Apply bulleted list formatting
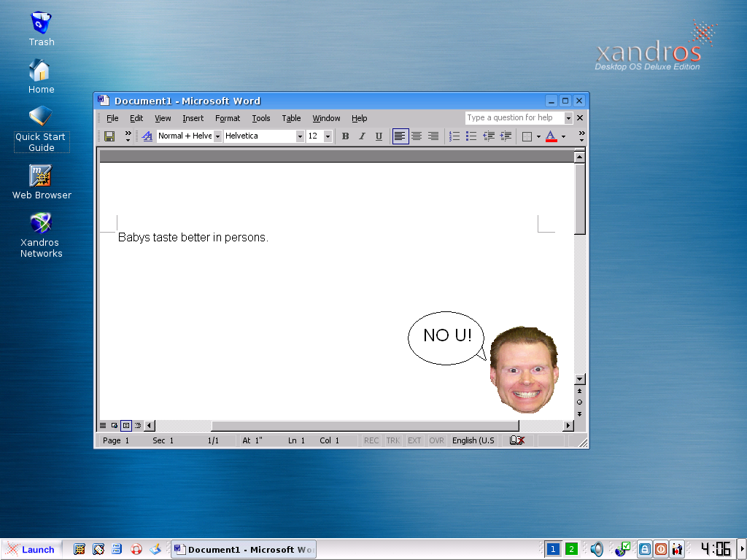This screenshot has width=747, height=560. coord(471,136)
